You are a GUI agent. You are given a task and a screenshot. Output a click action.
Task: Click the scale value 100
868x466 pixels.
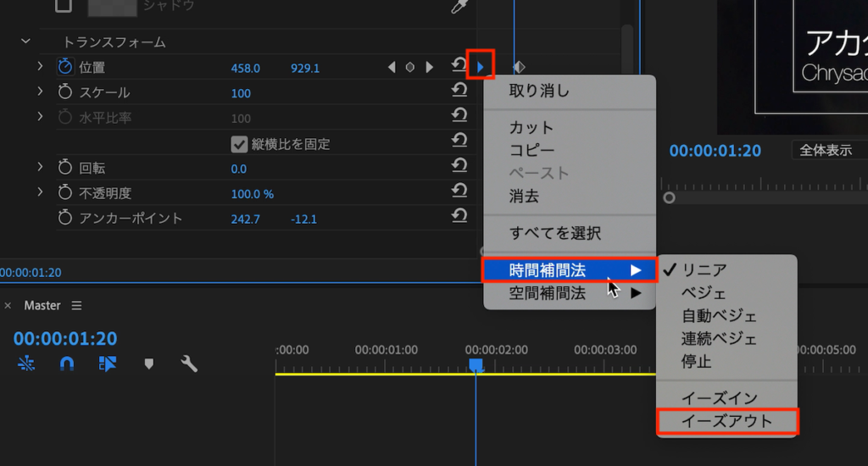[x=241, y=93]
